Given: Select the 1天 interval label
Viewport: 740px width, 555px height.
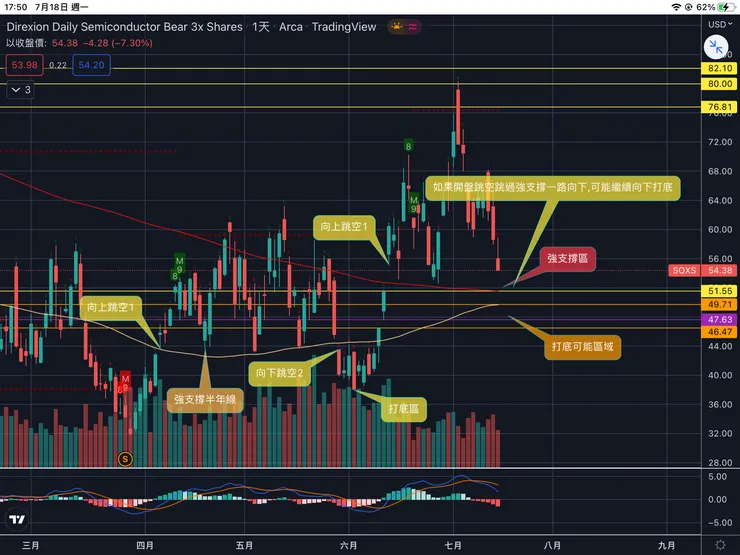Looking at the screenshot, I should [261, 27].
